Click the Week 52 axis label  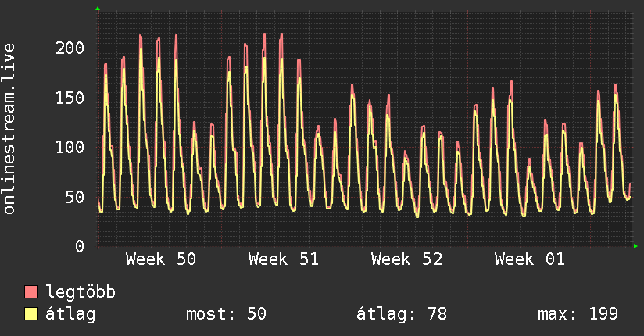click(406, 259)
